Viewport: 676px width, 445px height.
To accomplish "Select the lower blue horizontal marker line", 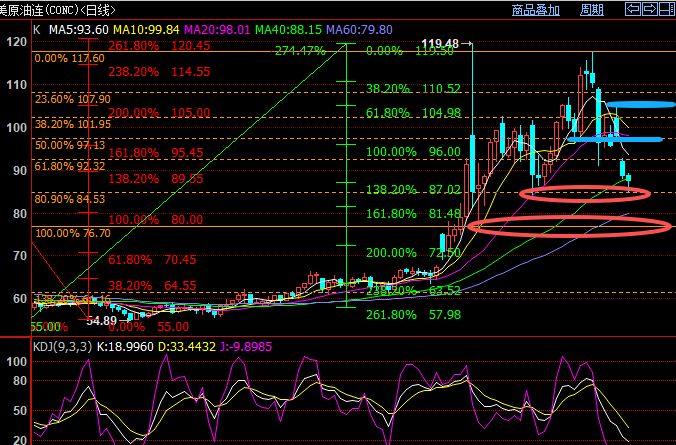I will tap(625, 139).
